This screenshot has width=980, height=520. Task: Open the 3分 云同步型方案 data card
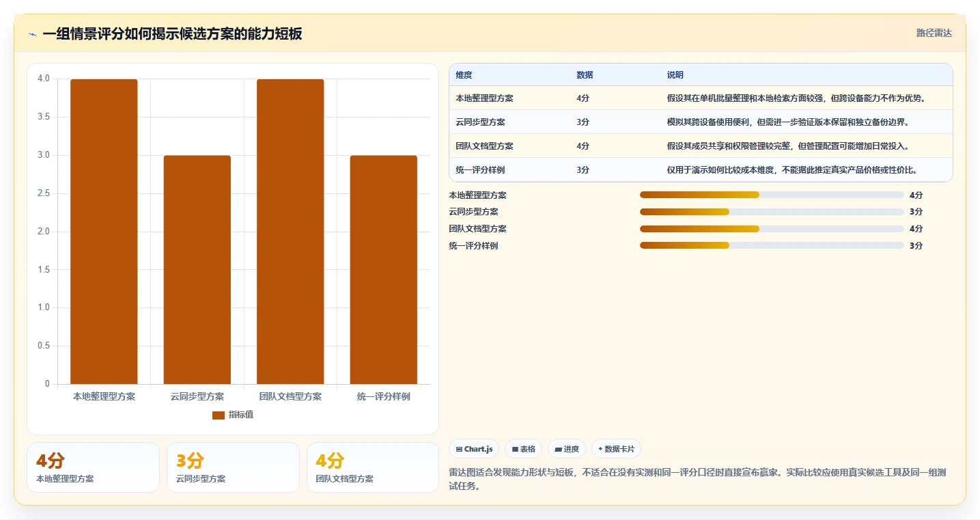point(233,467)
